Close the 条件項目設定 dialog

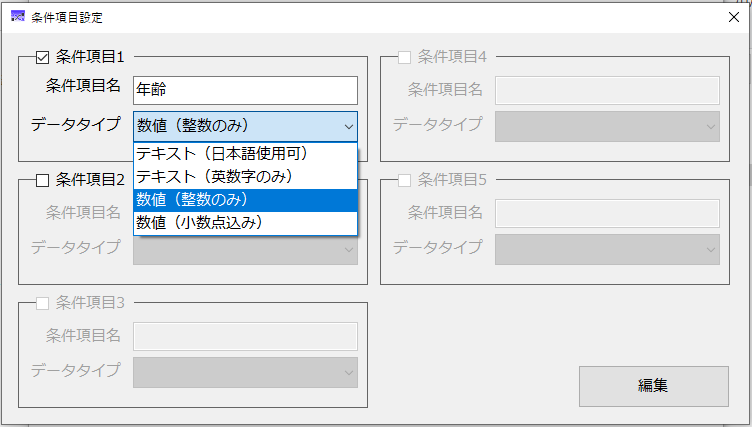(x=733, y=18)
